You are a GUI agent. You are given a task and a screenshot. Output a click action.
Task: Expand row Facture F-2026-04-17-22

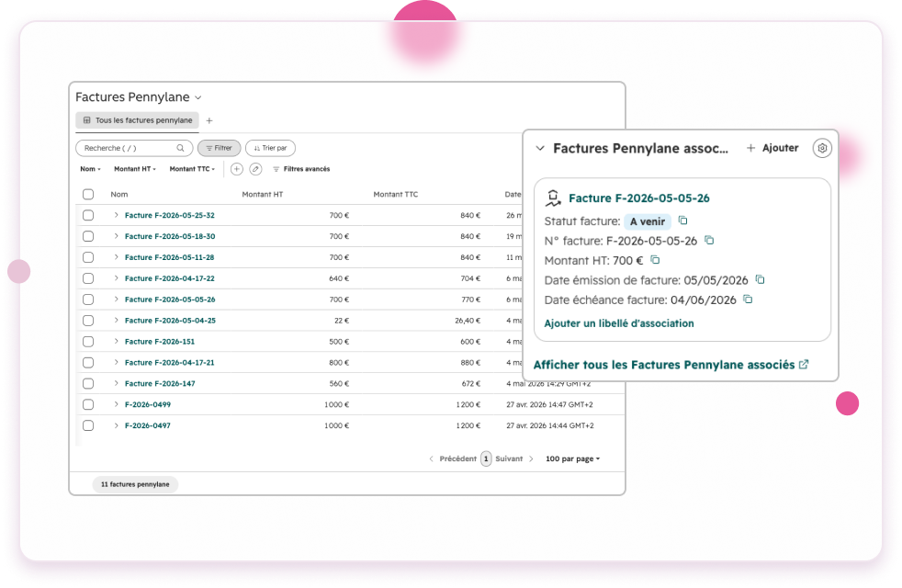pos(116,277)
